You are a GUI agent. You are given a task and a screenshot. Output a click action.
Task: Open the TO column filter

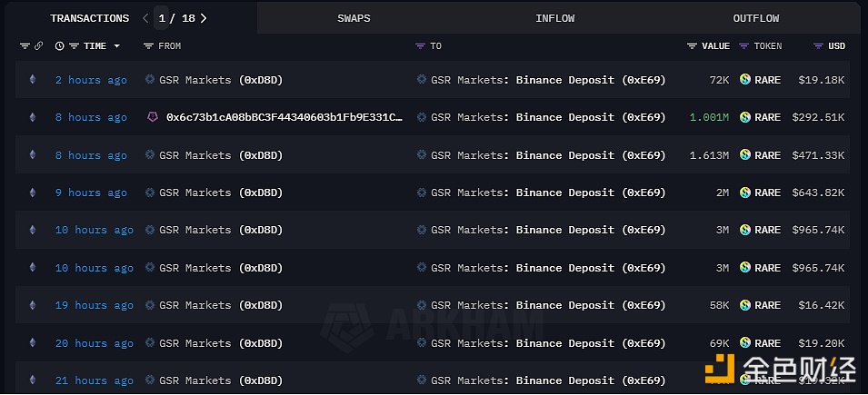coord(420,46)
